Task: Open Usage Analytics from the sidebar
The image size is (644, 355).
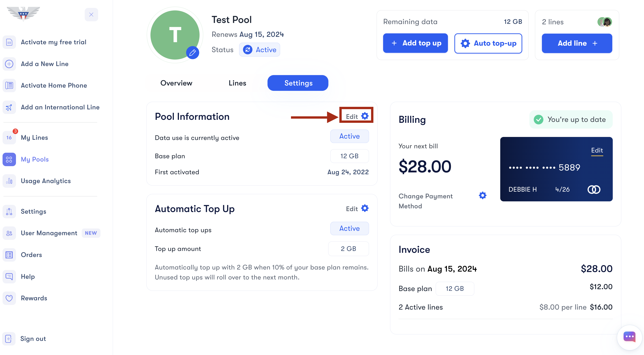Action: 46,181
